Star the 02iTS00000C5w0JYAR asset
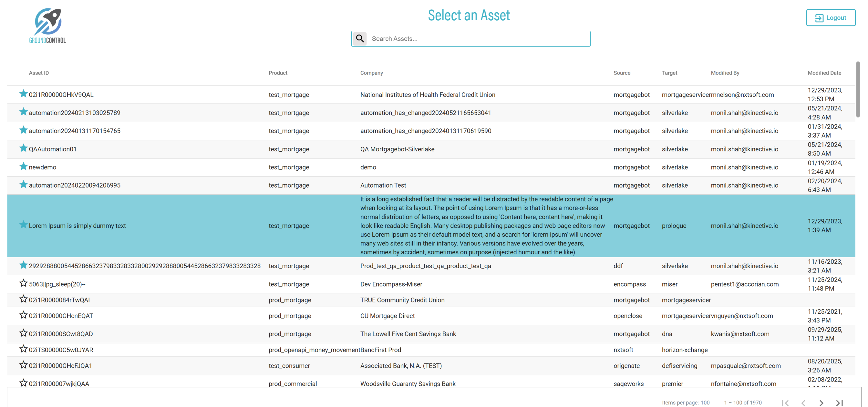Screen dimensions: 868x407 pyautogui.click(x=23, y=349)
